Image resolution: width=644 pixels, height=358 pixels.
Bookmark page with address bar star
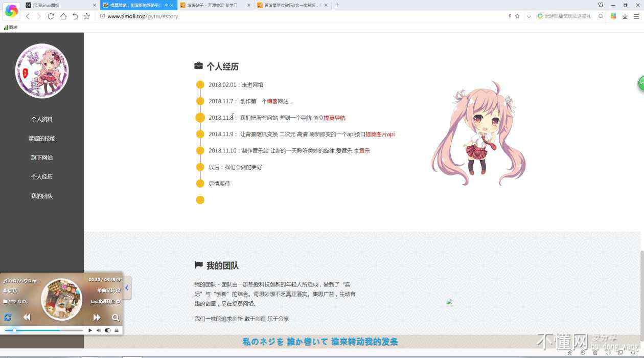517,16
